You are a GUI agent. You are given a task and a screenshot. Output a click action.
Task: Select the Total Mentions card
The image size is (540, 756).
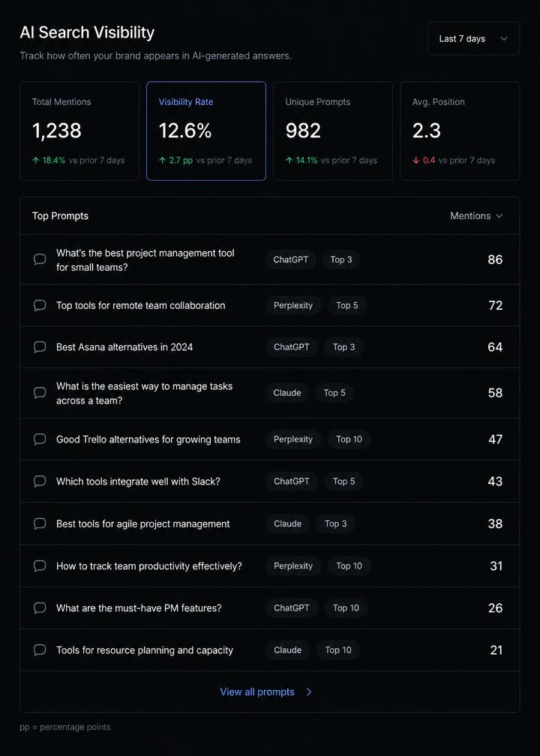click(79, 131)
